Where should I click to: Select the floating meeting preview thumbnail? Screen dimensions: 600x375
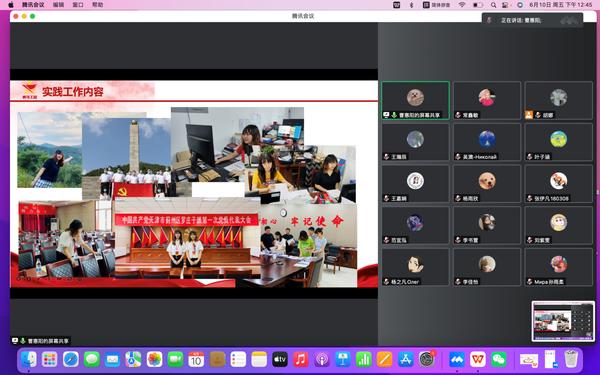[x=563, y=321]
